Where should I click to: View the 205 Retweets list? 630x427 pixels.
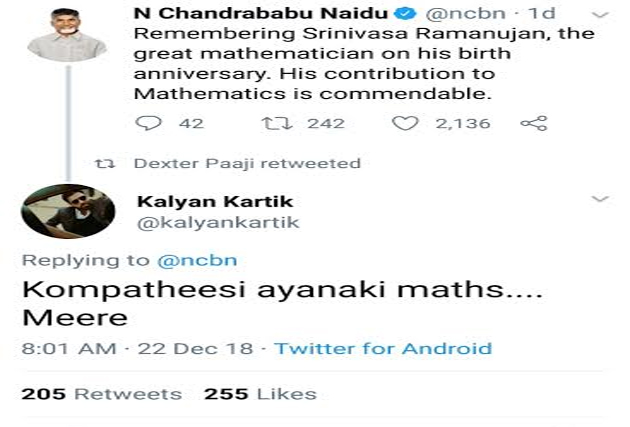pos(101,393)
